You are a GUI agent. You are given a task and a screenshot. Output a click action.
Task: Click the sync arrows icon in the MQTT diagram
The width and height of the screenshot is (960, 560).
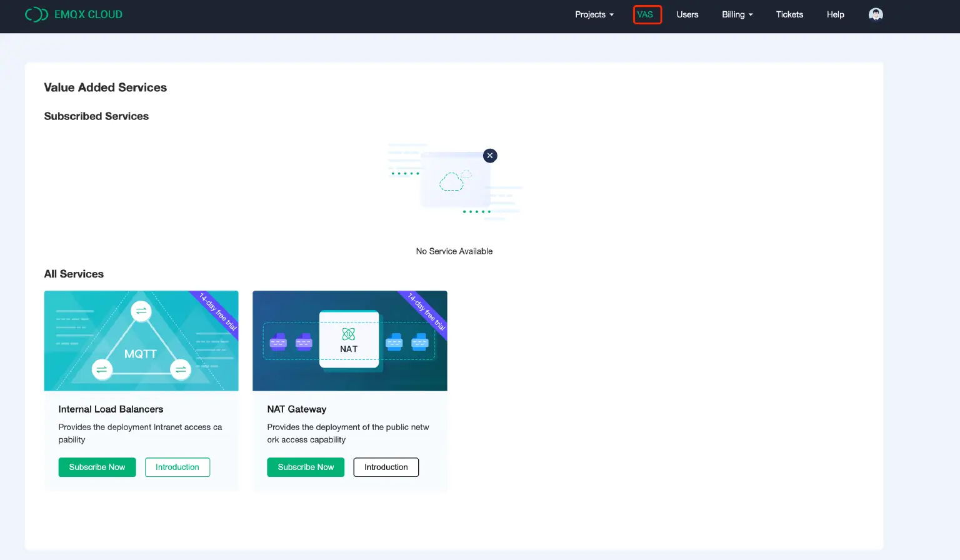click(x=141, y=311)
